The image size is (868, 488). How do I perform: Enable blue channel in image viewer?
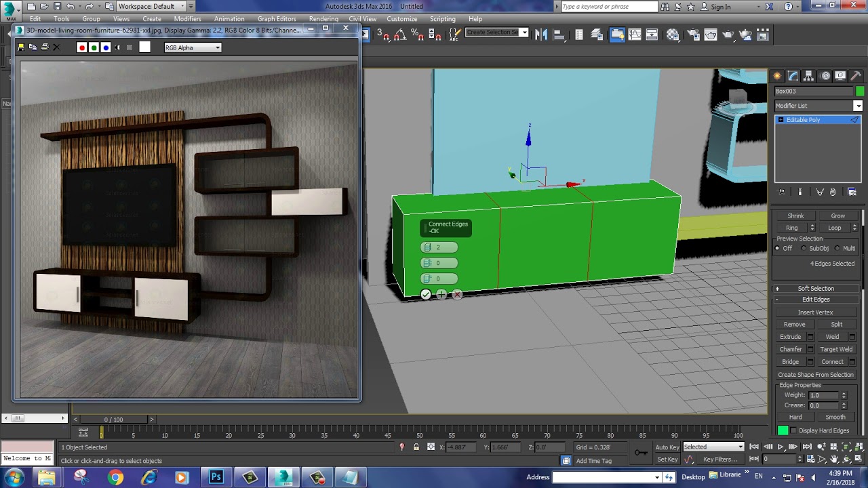(105, 47)
